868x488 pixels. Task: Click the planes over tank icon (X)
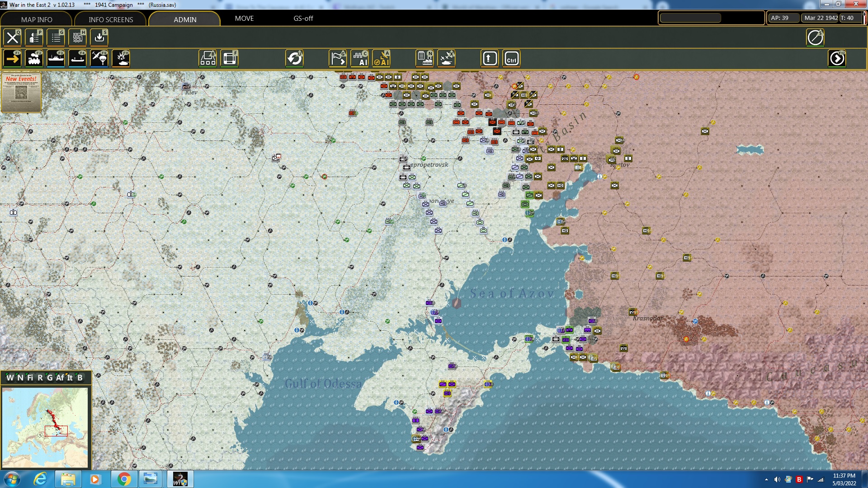447,59
